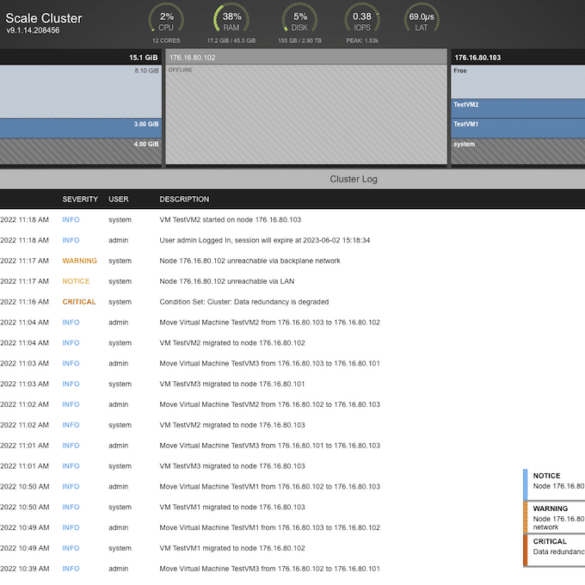585x585 pixels.
Task: Open the NOTICE notification popup
Action: coord(554,484)
